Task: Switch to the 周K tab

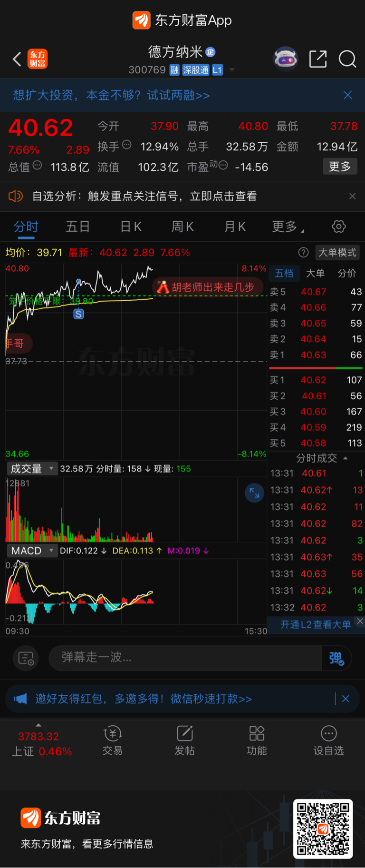Action: click(x=182, y=227)
